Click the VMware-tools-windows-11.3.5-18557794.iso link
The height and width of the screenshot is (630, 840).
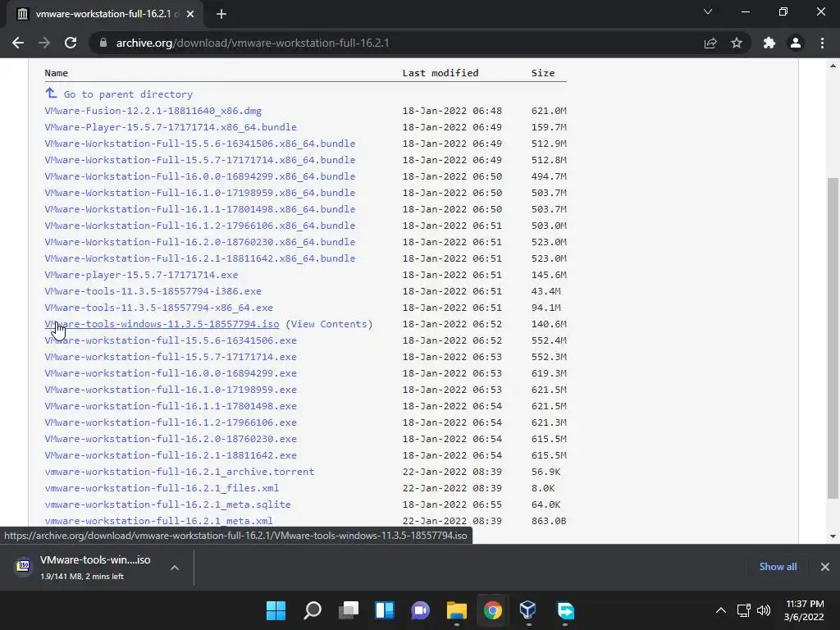[x=162, y=324]
